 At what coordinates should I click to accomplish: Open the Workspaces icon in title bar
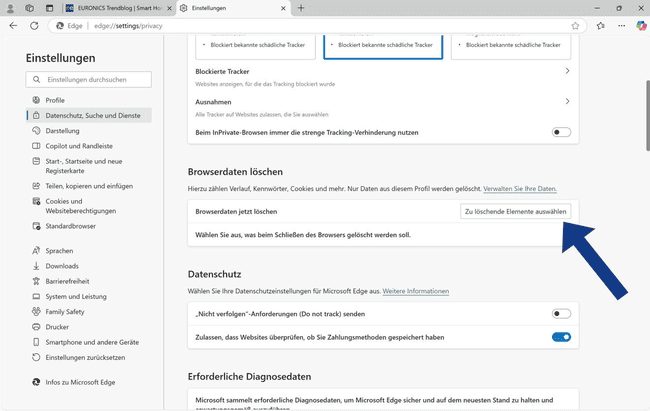pos(29,8)
